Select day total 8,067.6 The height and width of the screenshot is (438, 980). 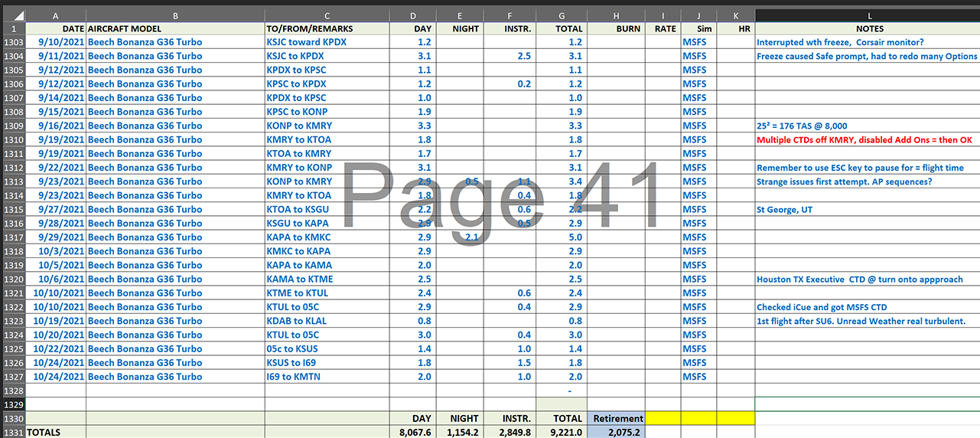[413, 432]
